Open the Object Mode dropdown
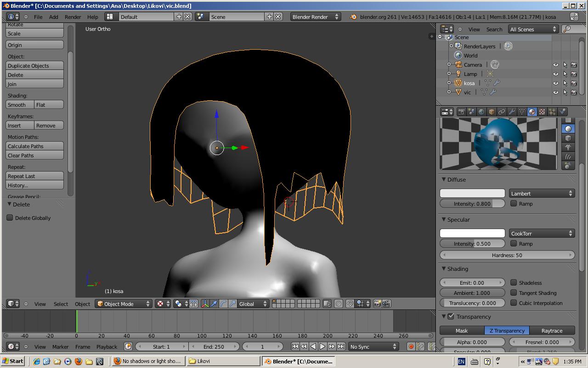Image resolution: width=588 pixels, height=368 pixels. (123, 304)
